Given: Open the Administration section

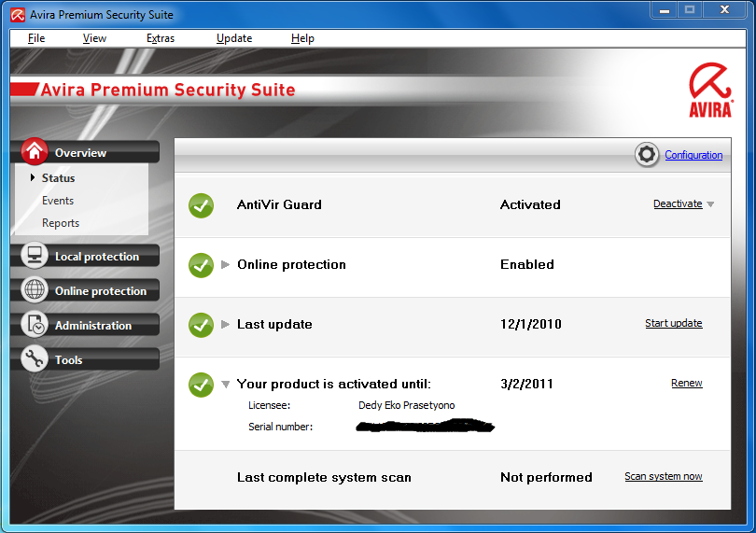Looking at the screenshot, I should [x=93, y=326].
